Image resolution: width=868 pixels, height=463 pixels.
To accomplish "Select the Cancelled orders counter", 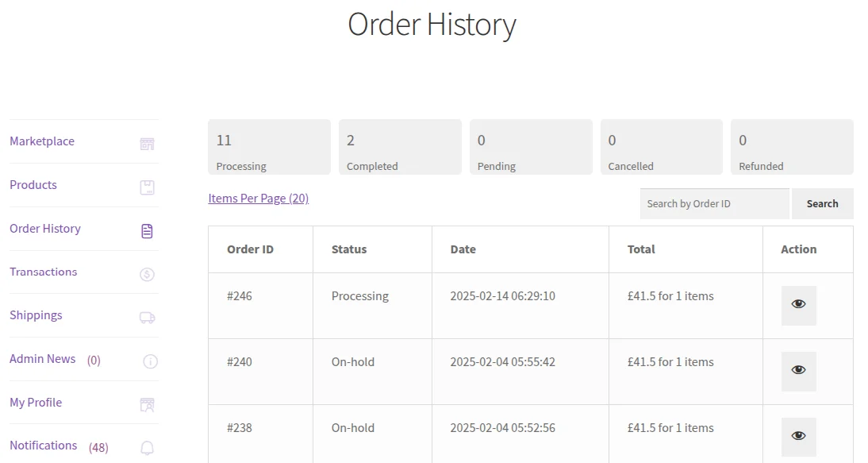I will pos(661,146).
